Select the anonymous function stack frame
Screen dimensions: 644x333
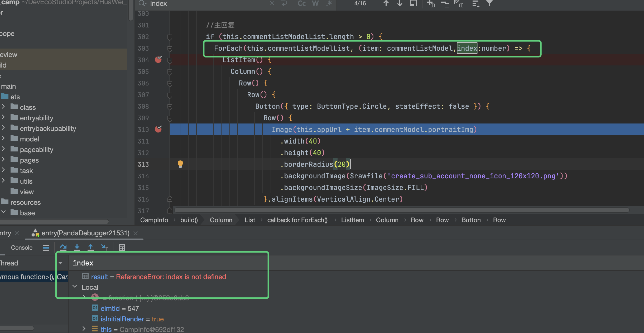coord(34,277)
